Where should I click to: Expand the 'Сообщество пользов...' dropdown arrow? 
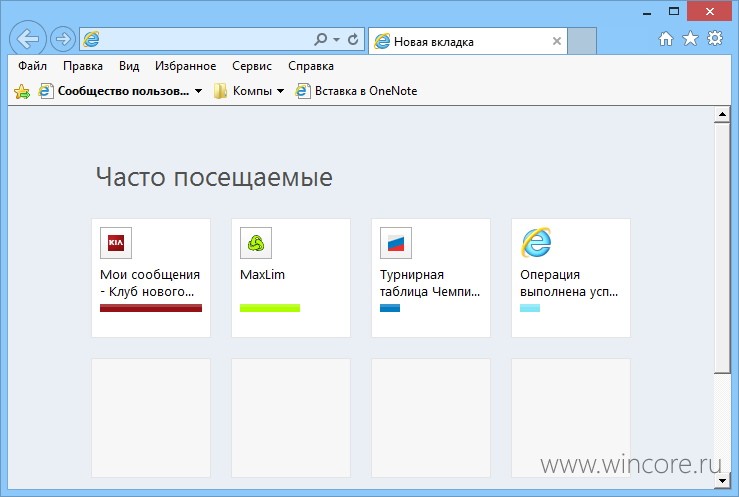pos(198,91)
